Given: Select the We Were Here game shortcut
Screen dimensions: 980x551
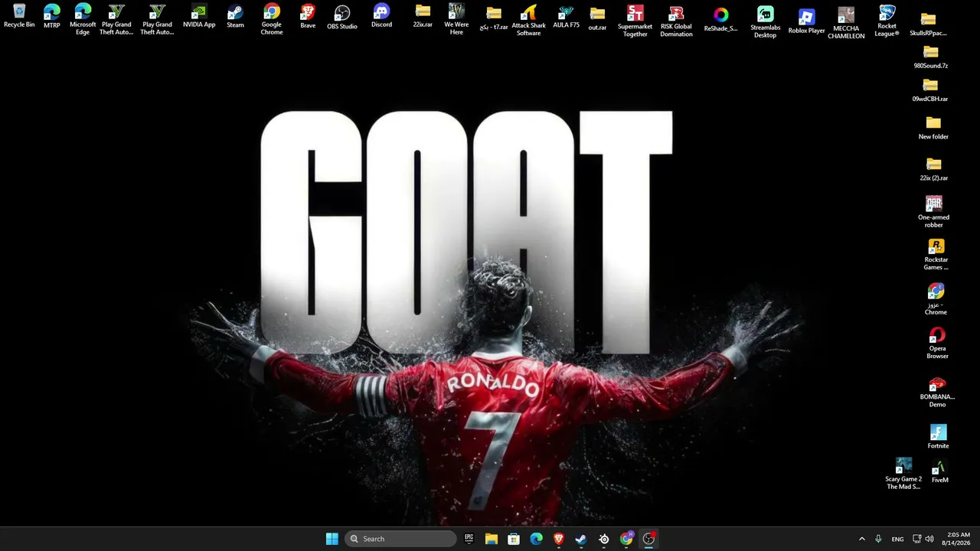Looking at the screenshot, I should coord(456,20).
